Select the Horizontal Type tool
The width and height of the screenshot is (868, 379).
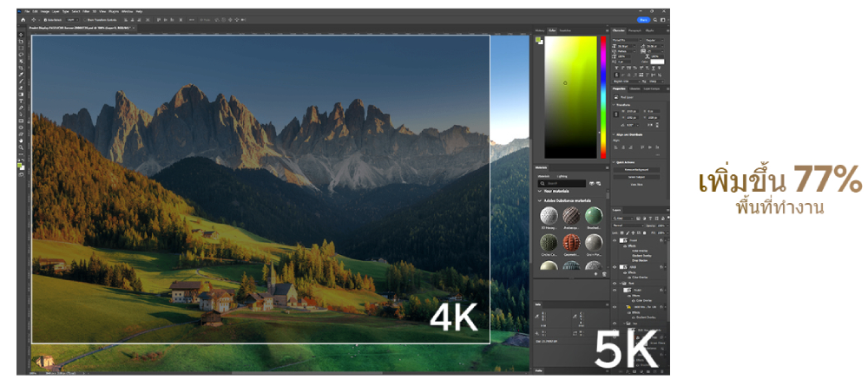coord(21,101)
